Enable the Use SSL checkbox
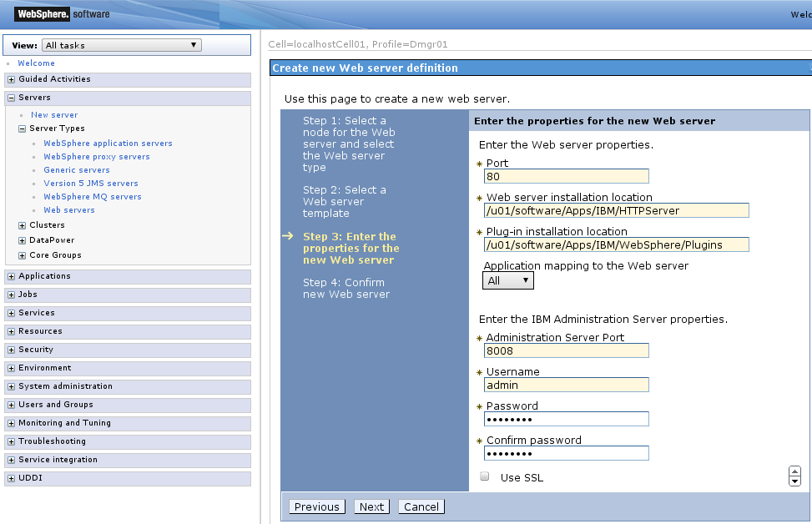 tap(485, 476)
